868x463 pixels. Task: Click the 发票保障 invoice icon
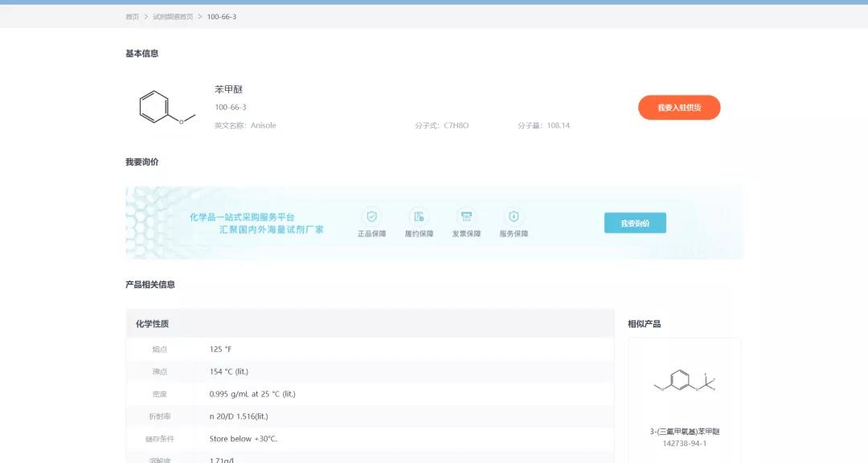coord(466,216)
